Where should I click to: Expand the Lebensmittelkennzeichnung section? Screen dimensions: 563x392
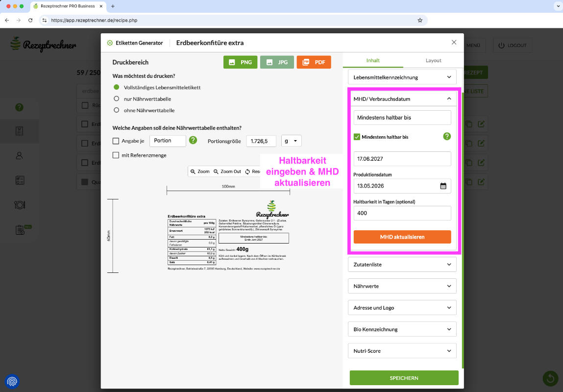402,77
